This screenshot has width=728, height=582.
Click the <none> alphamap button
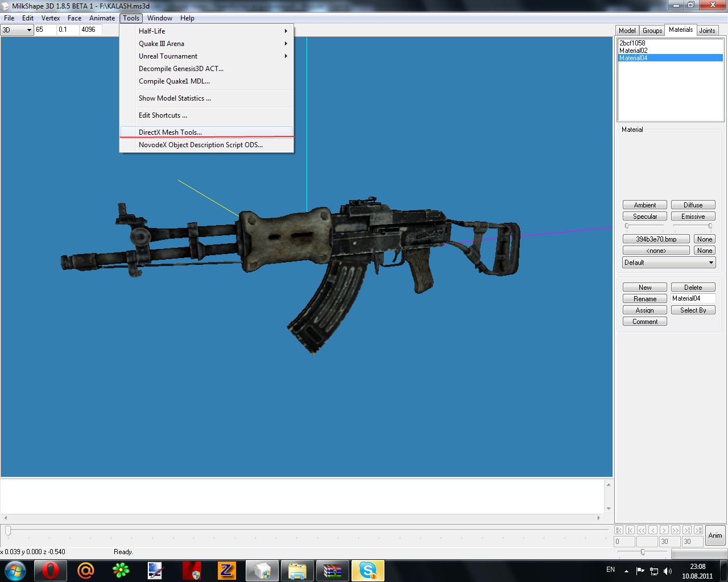coord(656,251)
